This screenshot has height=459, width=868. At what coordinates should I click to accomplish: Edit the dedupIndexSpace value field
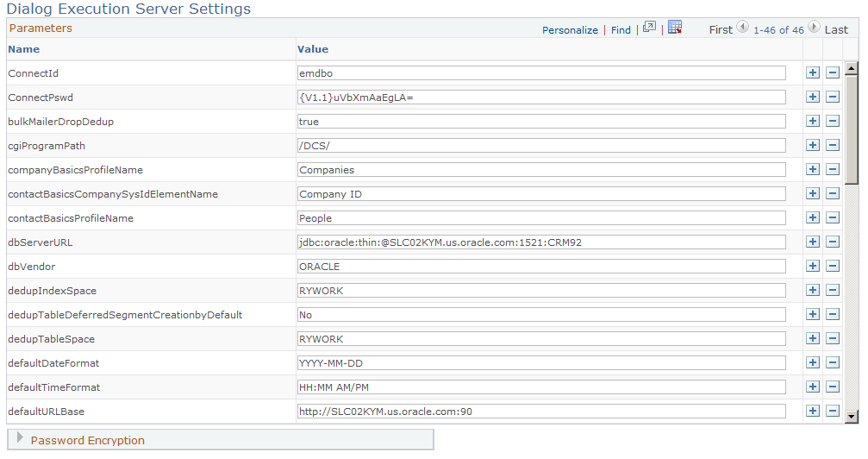pos(541,290)
